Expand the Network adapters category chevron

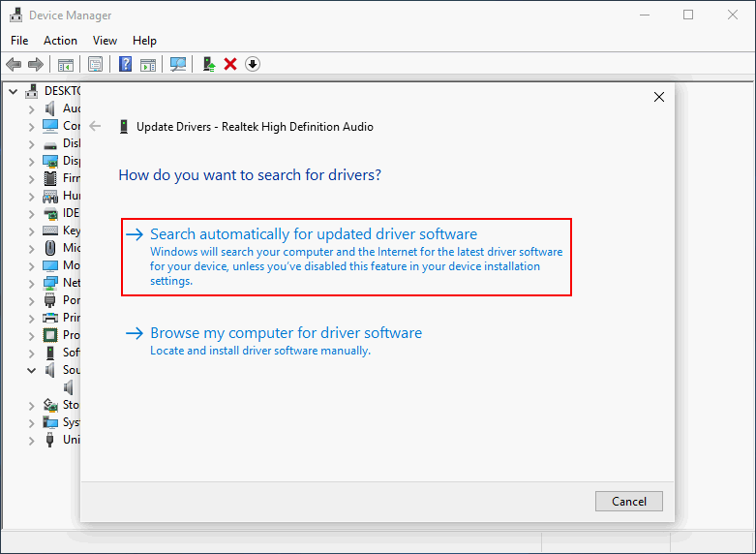pyautogui.click(x=31, y=283)
